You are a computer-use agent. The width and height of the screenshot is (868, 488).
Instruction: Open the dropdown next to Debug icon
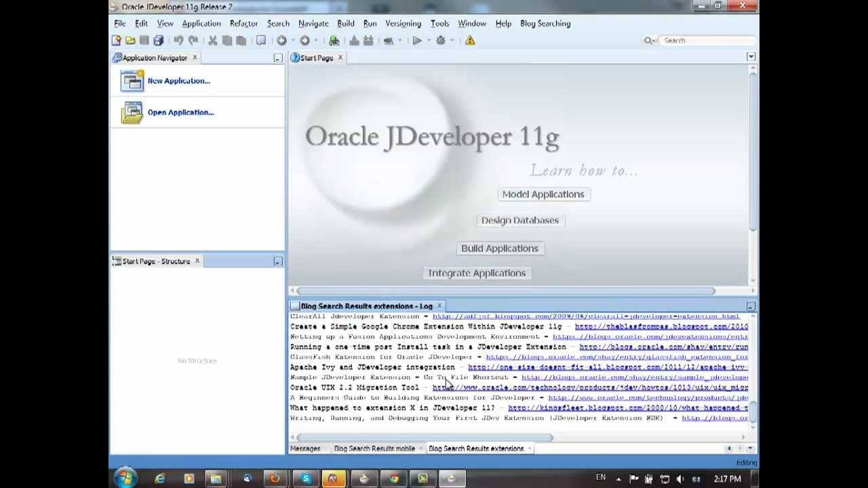click(451, 41)
